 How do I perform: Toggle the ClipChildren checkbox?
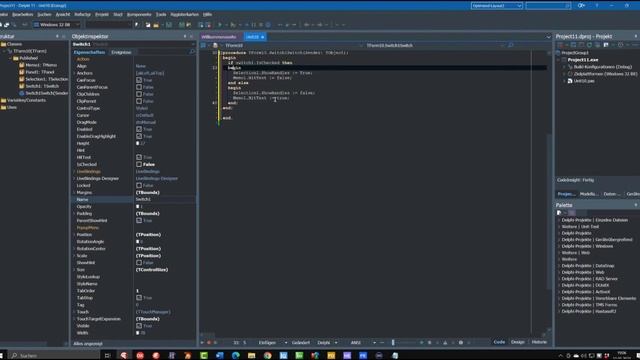click(x=139, y=94)
